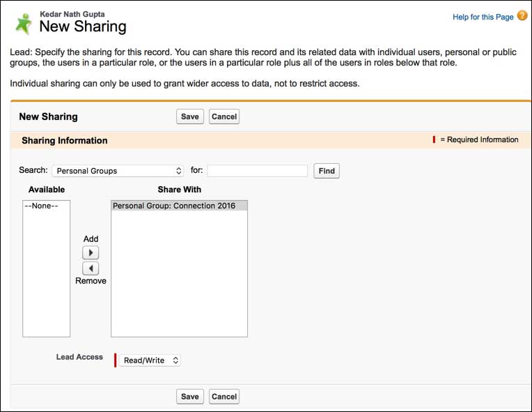Select Personal Group: Connection 2016 entry
532x412 pixels.
tap(174, 206)
